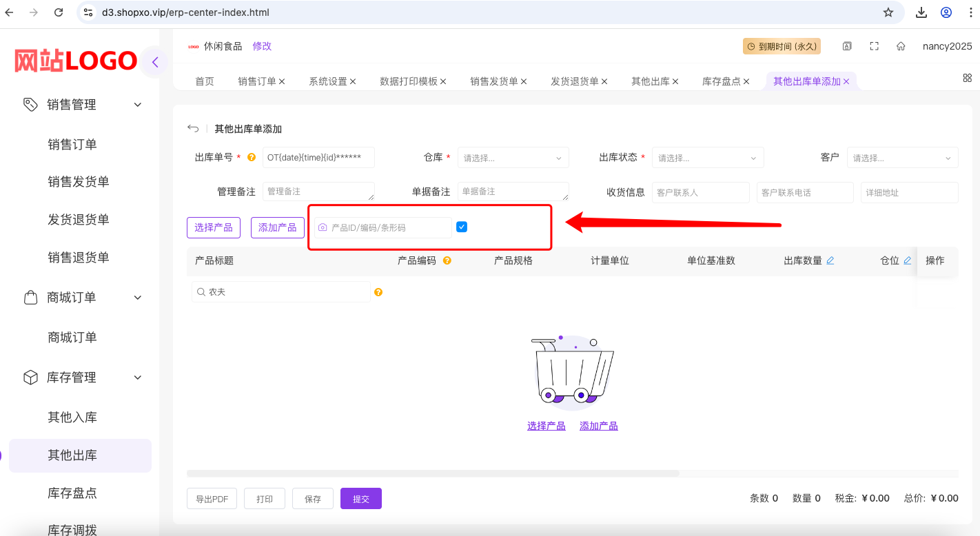Click camera scan icon in barcode field

[x=323, y=227]
